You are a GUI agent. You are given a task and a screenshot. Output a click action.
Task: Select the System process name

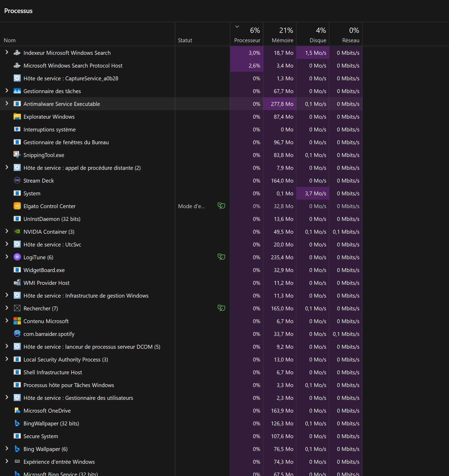coord(32,194)
